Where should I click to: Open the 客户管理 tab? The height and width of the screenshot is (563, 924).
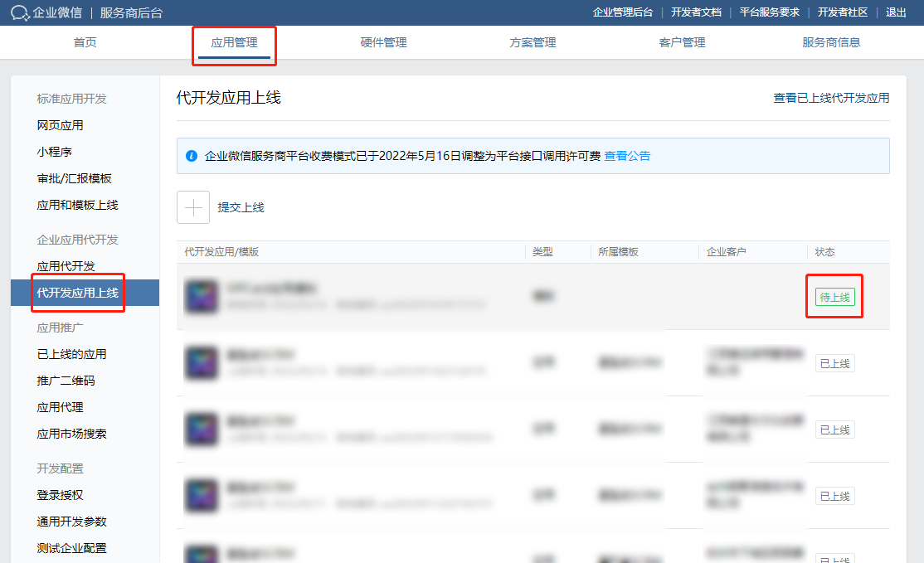[682, 41]
